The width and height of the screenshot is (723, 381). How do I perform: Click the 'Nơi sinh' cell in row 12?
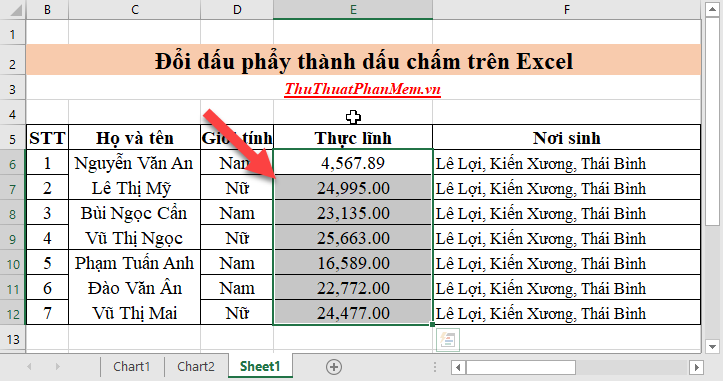pos(567,313)
